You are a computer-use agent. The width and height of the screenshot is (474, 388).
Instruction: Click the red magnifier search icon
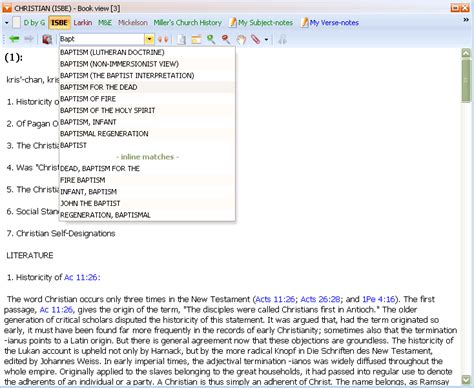tap(226, 39)
